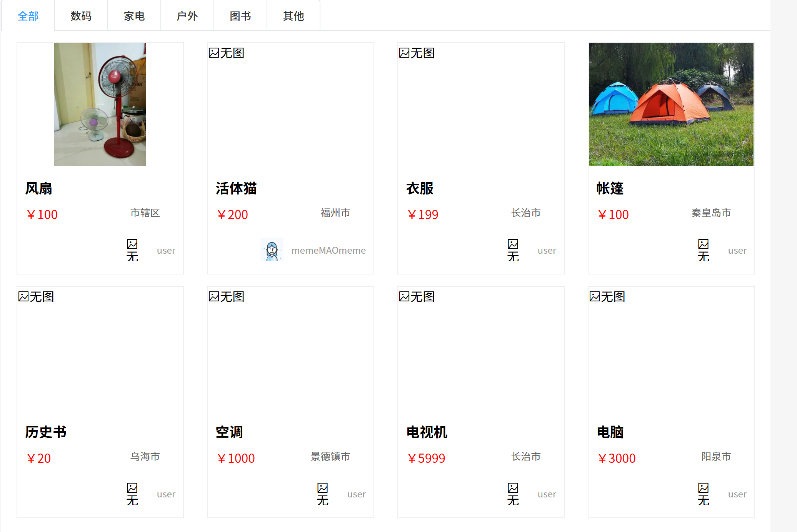This screenshot has width=797, height=532.
Task: Click the missing image placeholder on 空调
Action: click(x=226, y=297)
